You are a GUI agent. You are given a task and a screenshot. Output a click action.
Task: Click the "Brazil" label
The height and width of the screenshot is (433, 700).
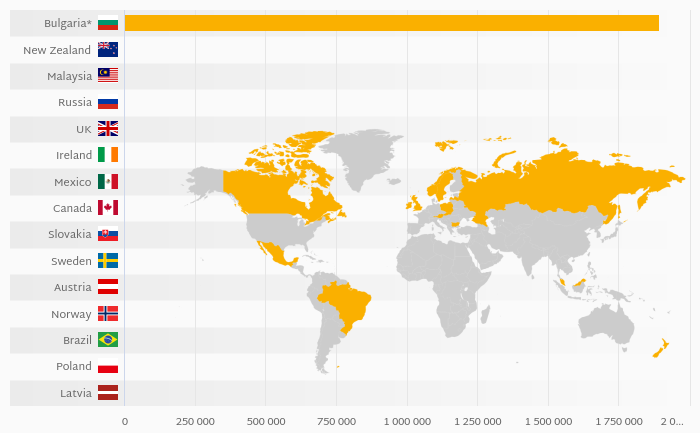pyautogui.click(x=77, y=340)
